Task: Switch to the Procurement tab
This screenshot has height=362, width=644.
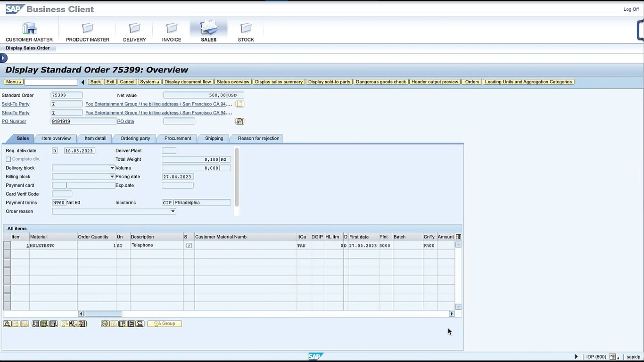Action: (178, 139)
